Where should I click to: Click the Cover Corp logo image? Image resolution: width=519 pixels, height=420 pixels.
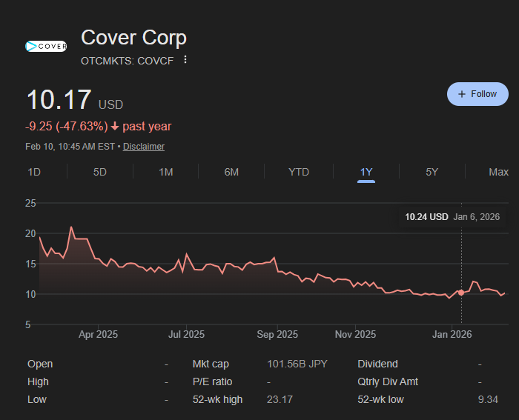point(46,47)
